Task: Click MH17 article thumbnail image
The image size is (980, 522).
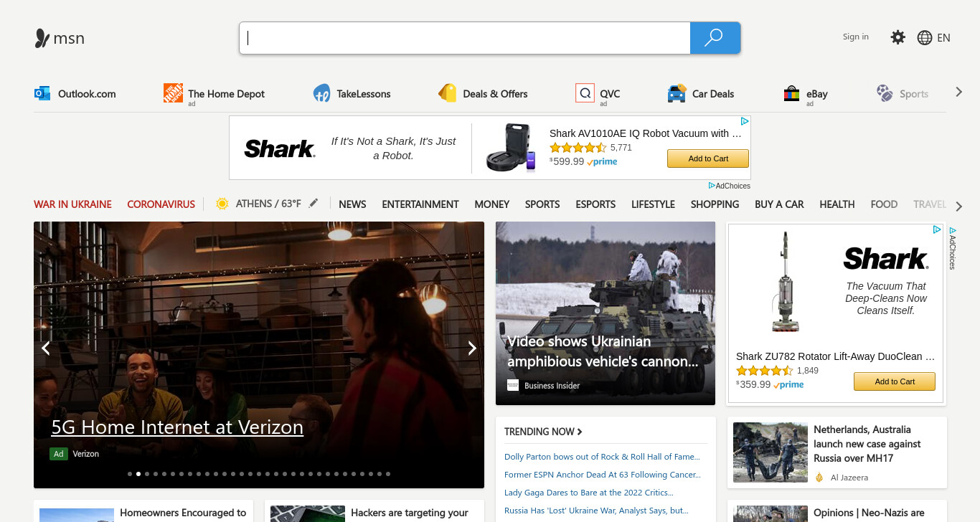Action: (x=771, y=452)
